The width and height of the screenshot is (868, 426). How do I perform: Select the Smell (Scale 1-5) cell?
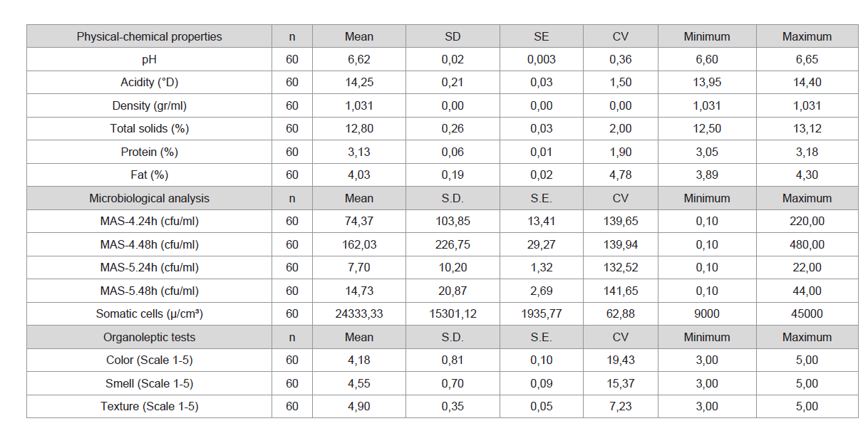coord(149,383)
